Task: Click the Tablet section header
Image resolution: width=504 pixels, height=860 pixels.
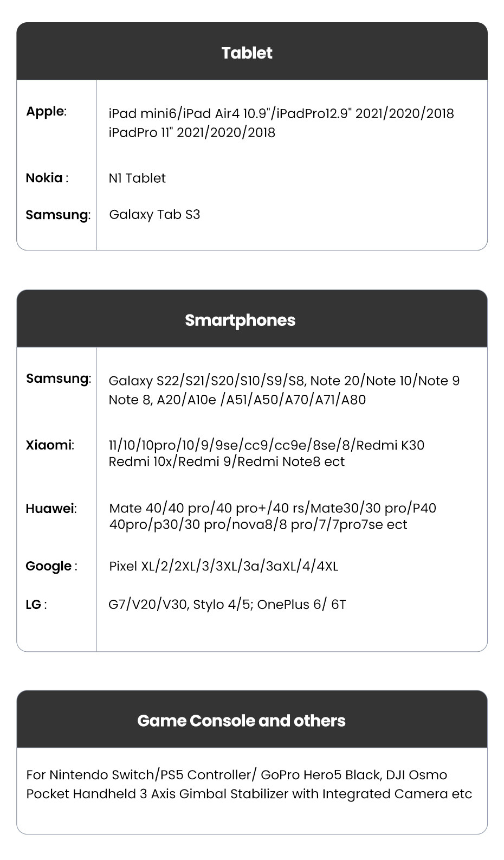Action: [x=247, y=53]
